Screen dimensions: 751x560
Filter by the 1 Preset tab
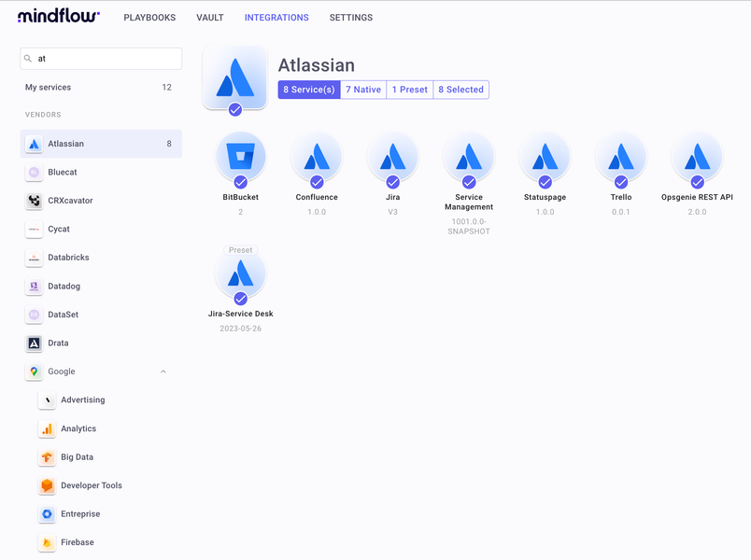pos(409,90)
